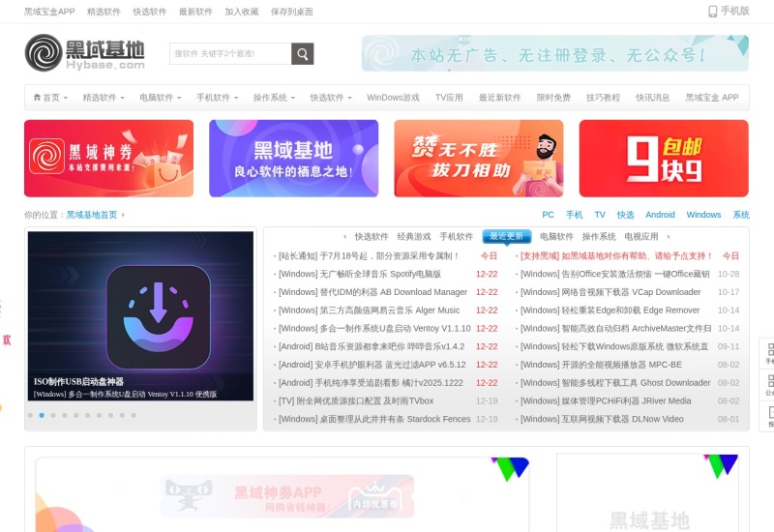This screenshot has width=774, height=532.
Task: Click the left arrow before 快选软件 tab
Action: 345,237
